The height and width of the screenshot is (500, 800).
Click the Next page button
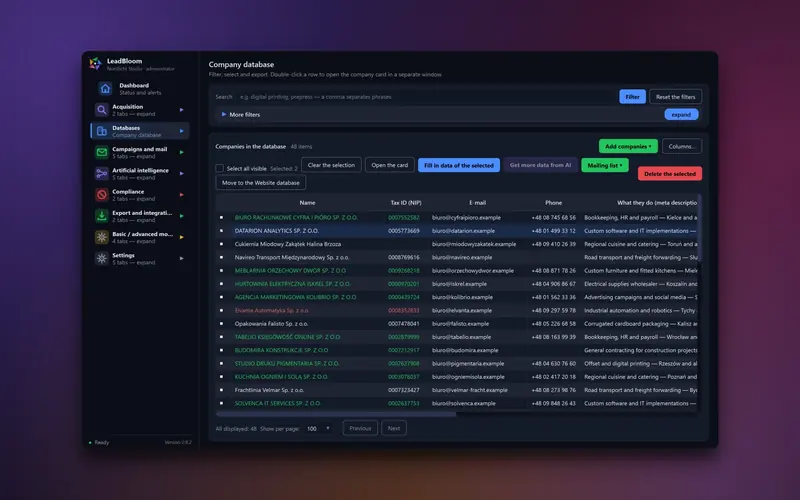point(394,428)
